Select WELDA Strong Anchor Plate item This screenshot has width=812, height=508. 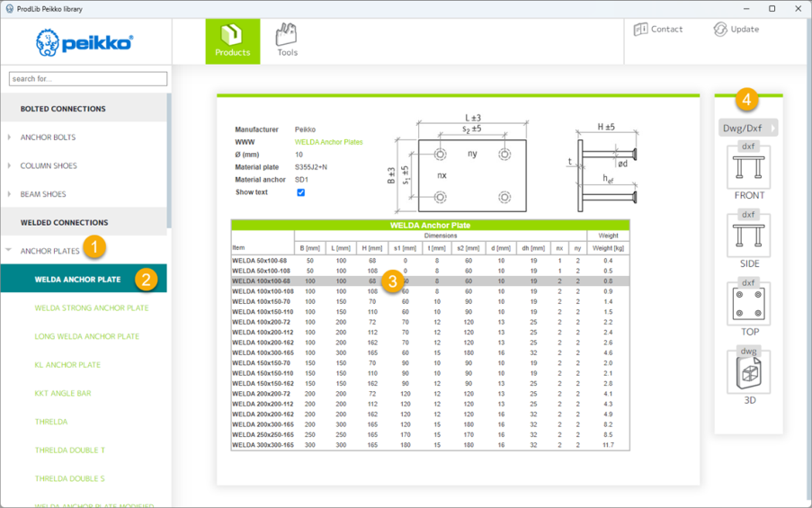click(92, 308)
